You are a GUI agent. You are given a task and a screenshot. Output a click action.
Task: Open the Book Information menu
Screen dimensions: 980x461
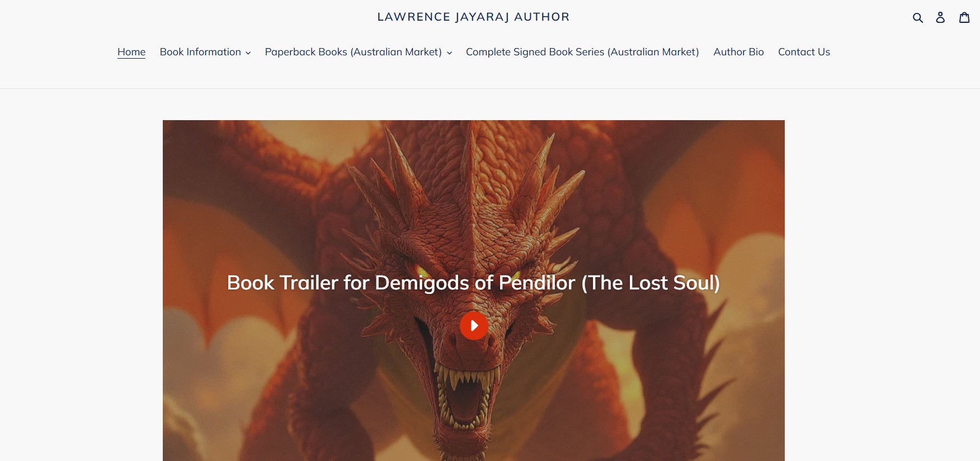tap(205, 52)
